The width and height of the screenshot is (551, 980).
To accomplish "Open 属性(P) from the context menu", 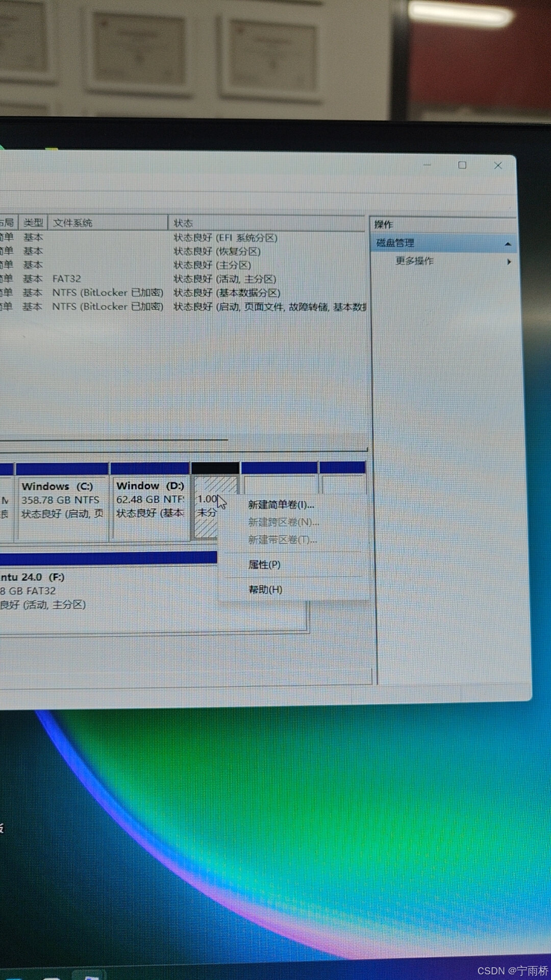I will [264, 565].
